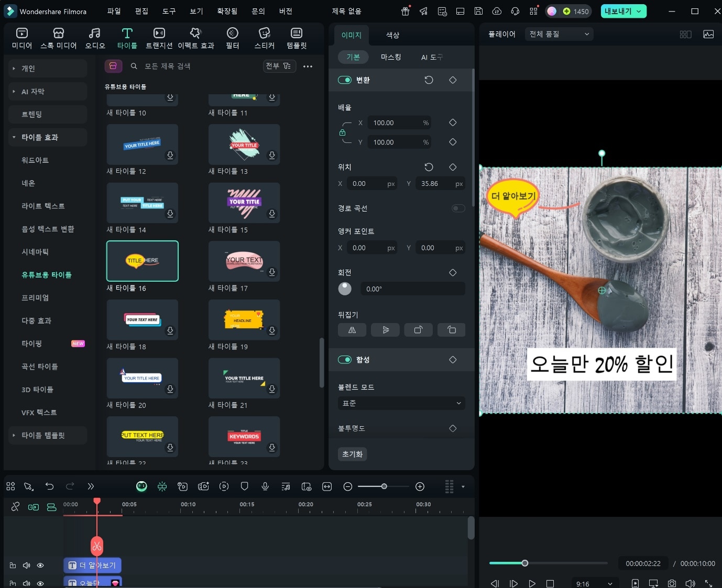Click the player volume speaker icon
Image resolution: width=722 pixels, height=588 pixels.
(x=690, y=583)
